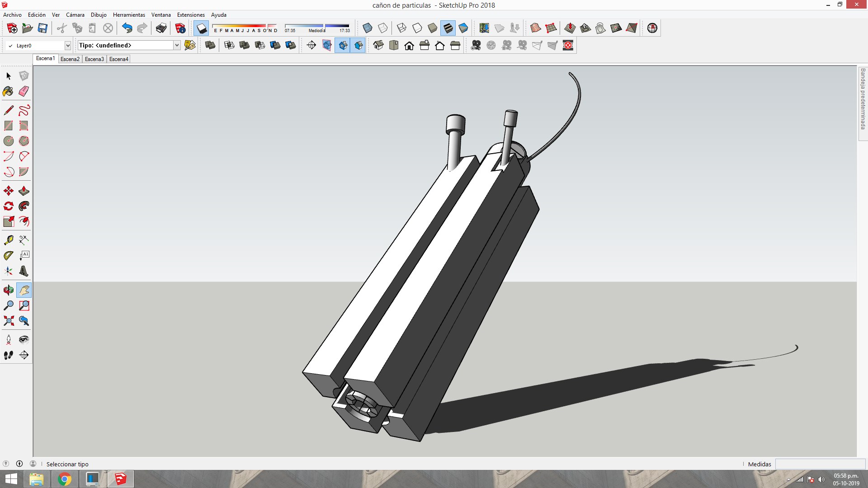
Task: Open Chrome from the taskbar
Action: point(65,479)
